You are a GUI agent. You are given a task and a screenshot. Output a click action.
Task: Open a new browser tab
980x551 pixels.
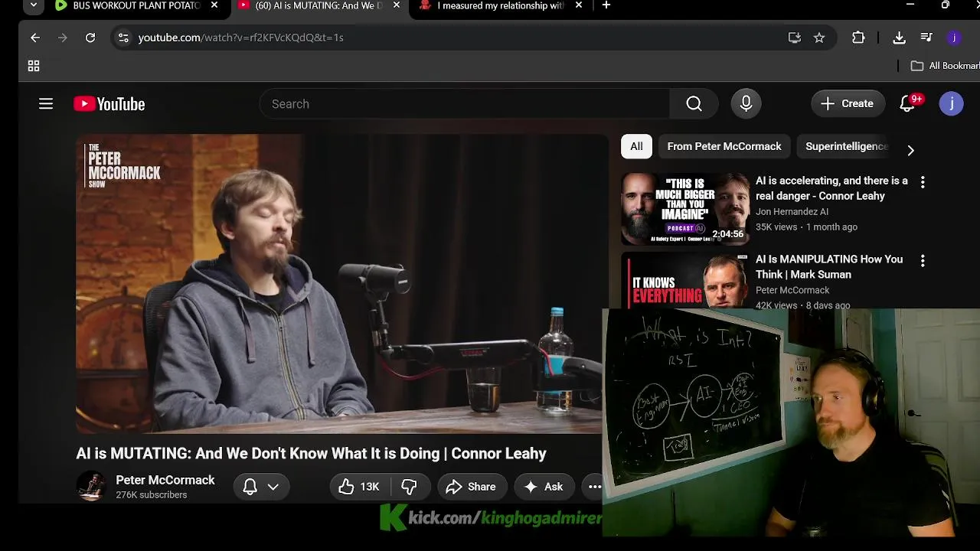[606, 5]
